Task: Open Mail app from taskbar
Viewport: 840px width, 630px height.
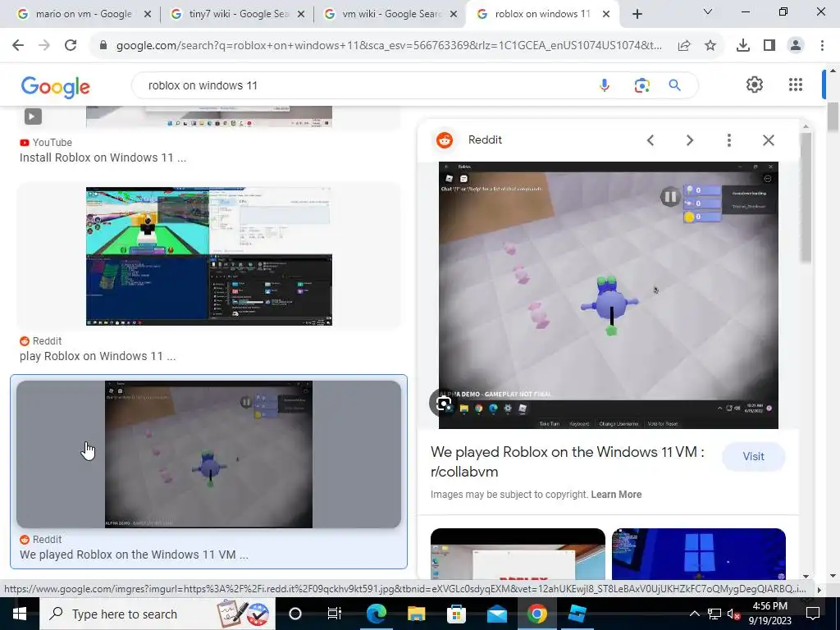Action: pyautogui.click(x=496, y=614)
